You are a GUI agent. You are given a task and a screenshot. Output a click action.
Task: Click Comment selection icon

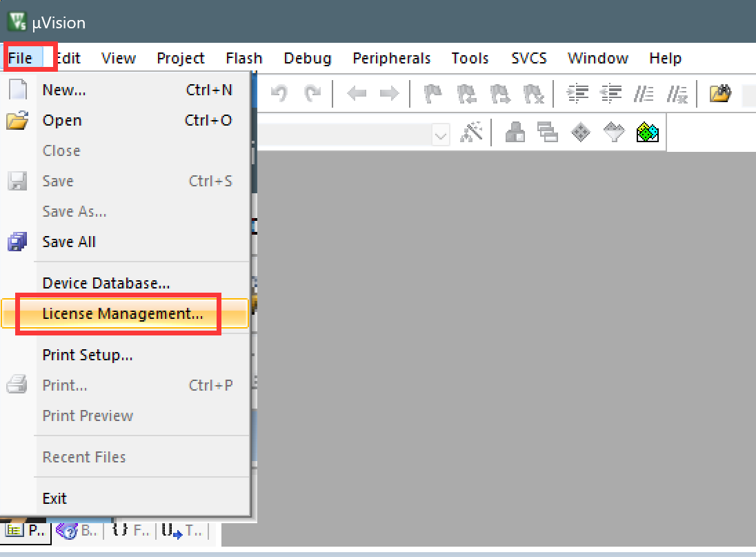644,94
